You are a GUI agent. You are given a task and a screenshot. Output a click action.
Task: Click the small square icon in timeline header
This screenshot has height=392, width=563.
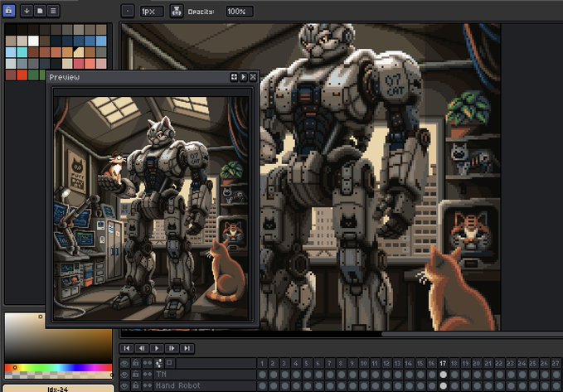tap(169, 363)
